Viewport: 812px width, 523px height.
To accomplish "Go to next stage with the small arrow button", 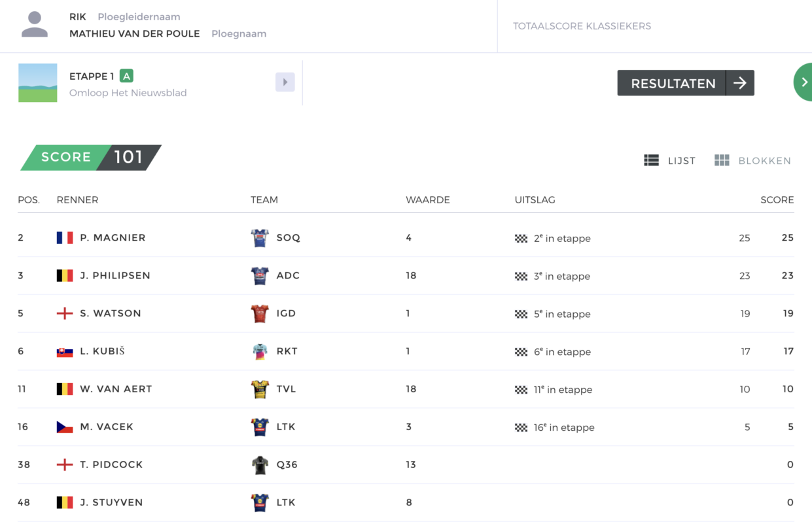I will pyautogui.click(x=285, y=82).
